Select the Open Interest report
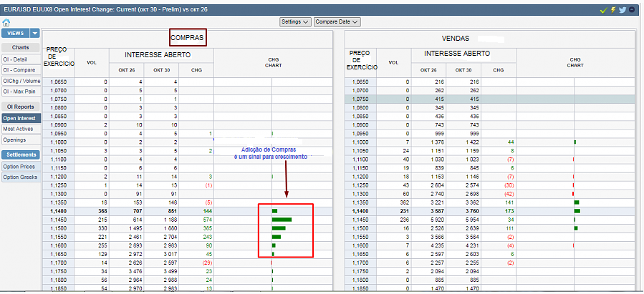 [20, 118]
